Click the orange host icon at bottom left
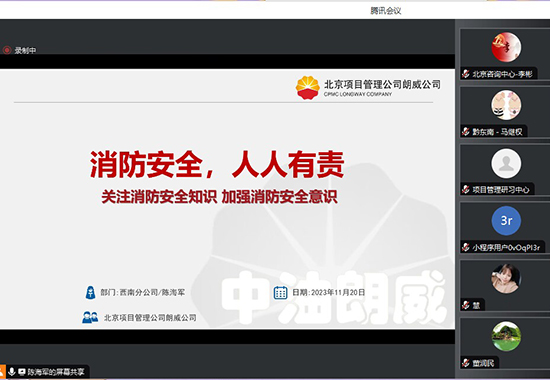The image size is (550, 380). [x=2, y=372]
